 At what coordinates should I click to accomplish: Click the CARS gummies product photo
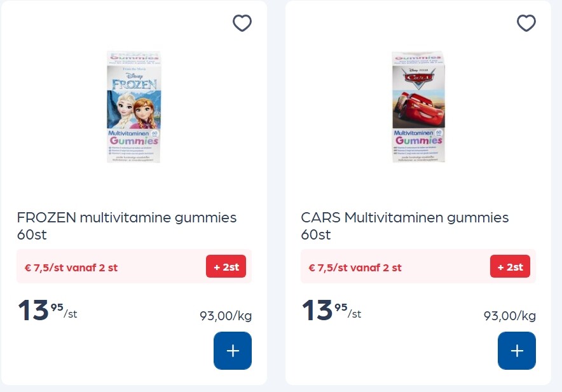point(418,106)
